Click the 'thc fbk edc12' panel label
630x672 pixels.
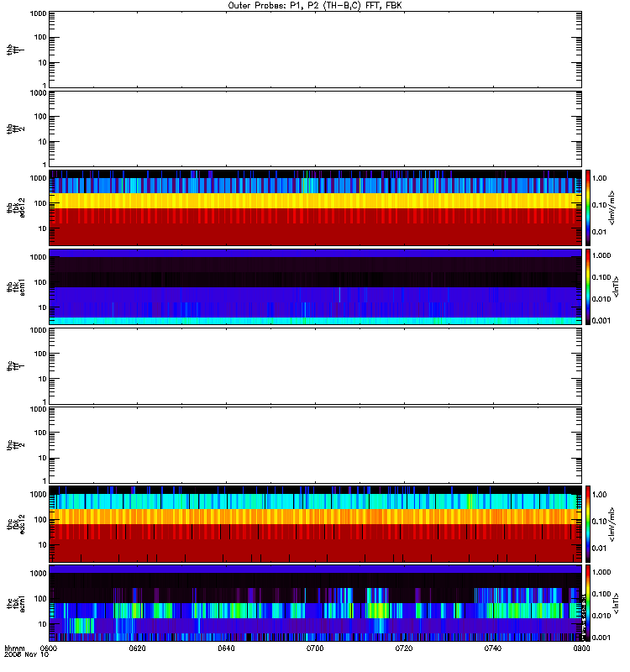click(15, 524)
